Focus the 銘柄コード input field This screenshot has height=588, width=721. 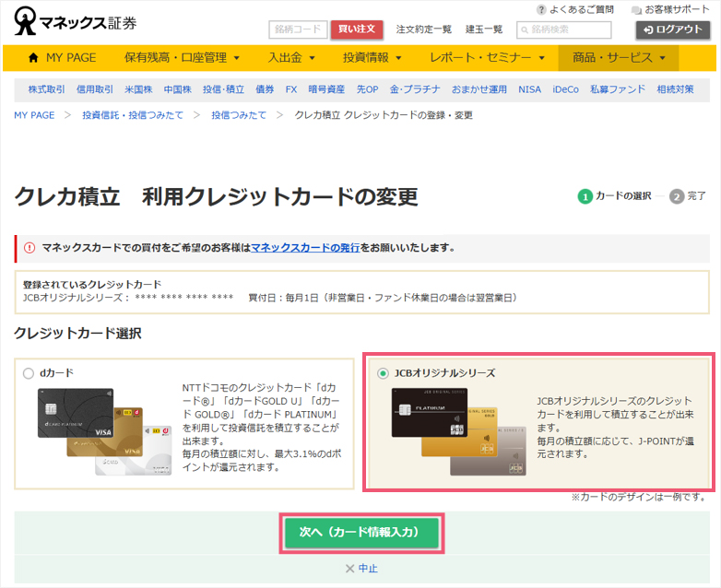pyautogui.click(x=298, y=29)
